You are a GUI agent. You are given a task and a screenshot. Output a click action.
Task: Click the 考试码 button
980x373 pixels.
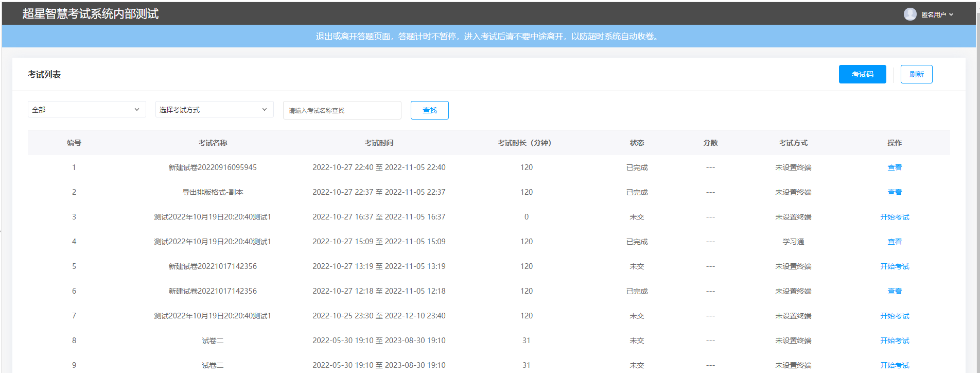tap(863, 74)
